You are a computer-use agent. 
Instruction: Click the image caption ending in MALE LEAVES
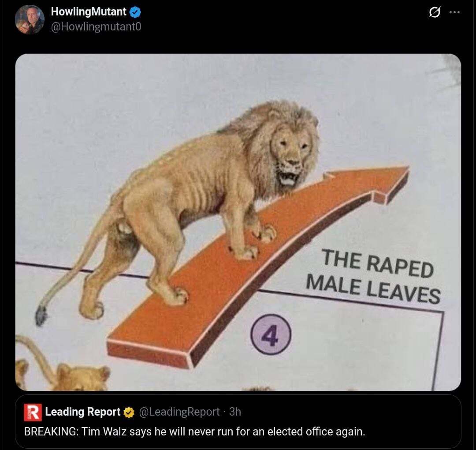[x=373, y=277]
